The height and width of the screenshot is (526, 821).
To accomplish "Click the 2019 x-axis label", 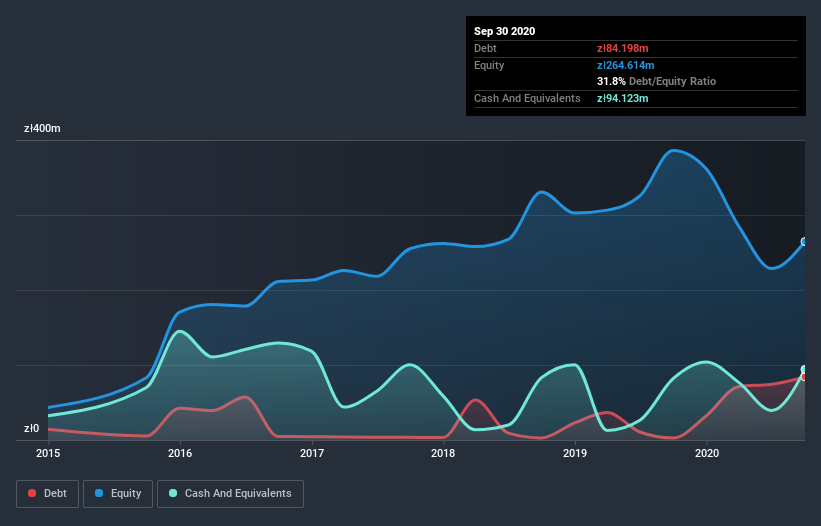I will pos(575,453).
